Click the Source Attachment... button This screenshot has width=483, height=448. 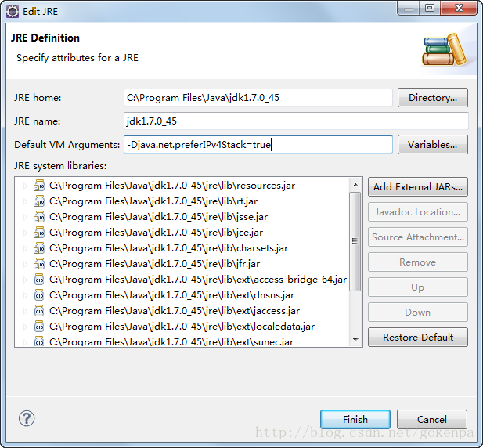(418, 237)
